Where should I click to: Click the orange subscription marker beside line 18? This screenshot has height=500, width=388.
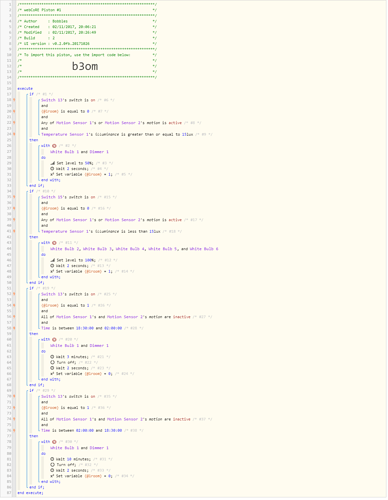[14, 100]
